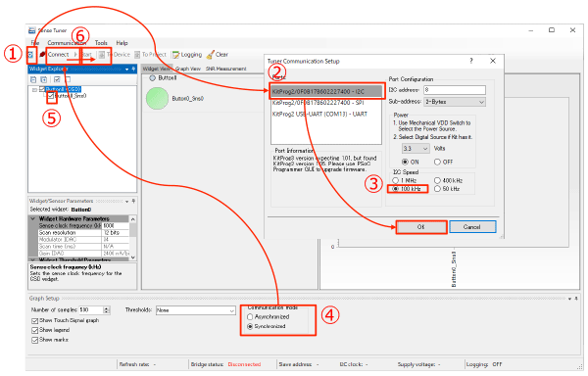588x376 pixels.
Task: Select 400 kHz I2C speed
Action: pos(437,180)
